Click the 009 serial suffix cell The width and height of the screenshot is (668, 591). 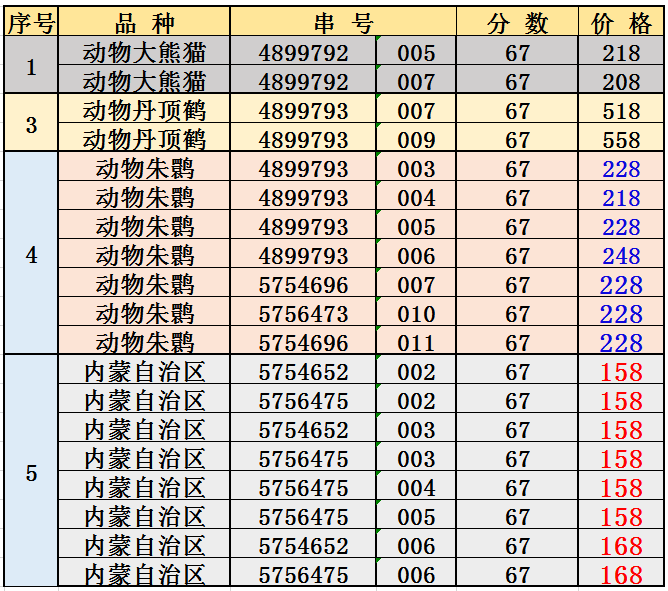[416, 140]
